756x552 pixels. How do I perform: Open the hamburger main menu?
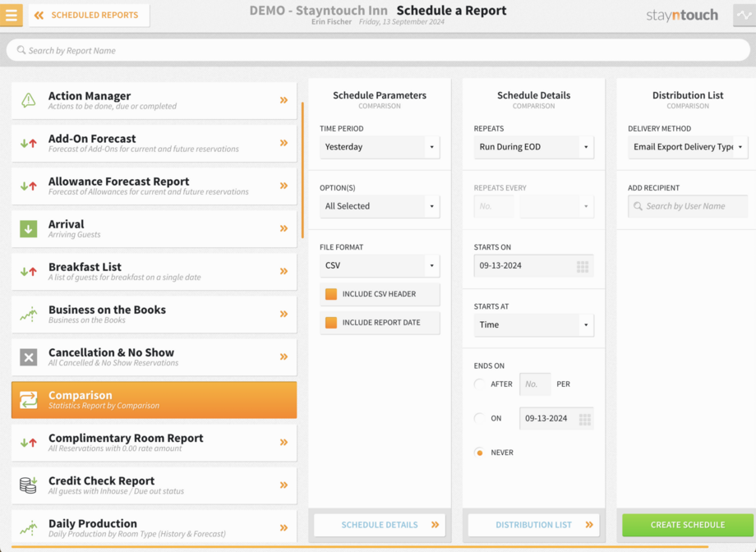[11, 15]
